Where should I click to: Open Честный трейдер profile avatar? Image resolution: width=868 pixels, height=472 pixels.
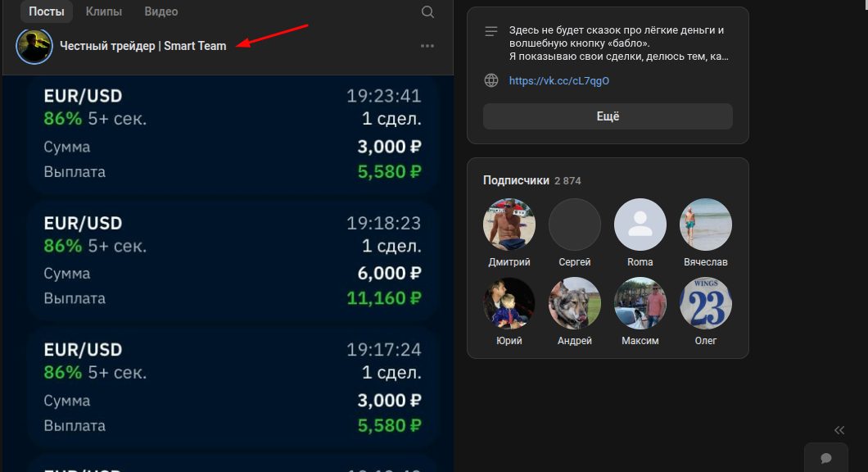pyautogui.click(x=34, y=46)
